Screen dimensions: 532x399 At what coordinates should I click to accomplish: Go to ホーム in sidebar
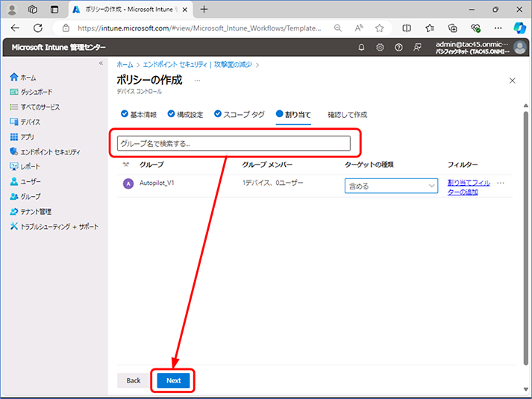[x=23, y=78]
